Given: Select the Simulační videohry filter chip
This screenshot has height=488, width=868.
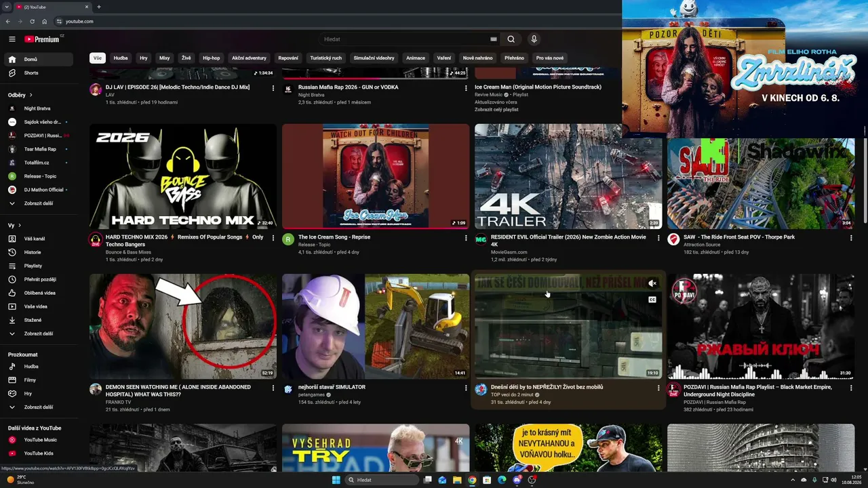Looking at the screenshot, I should (374, 58).
